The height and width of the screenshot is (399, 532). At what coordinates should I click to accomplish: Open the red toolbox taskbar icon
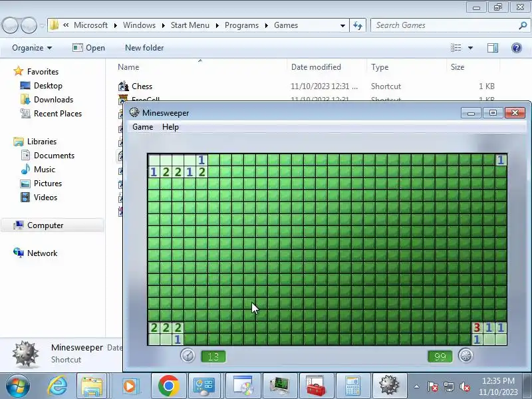pos(317,386)
